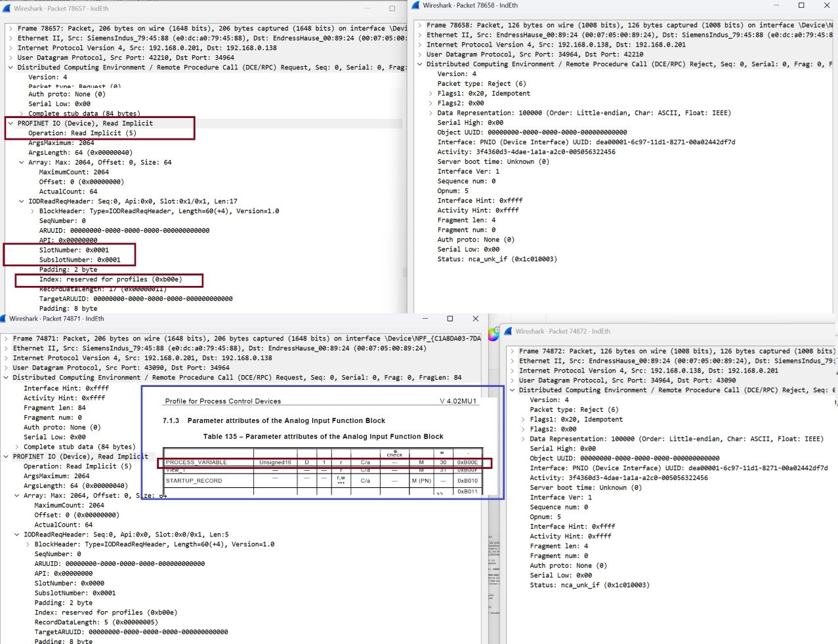Screen dimensions: 838x644
Task: Collapse IODReadReqHeader Slot:0x1/0x1 node
Action: pyautogui.click(x=21, y=201)
